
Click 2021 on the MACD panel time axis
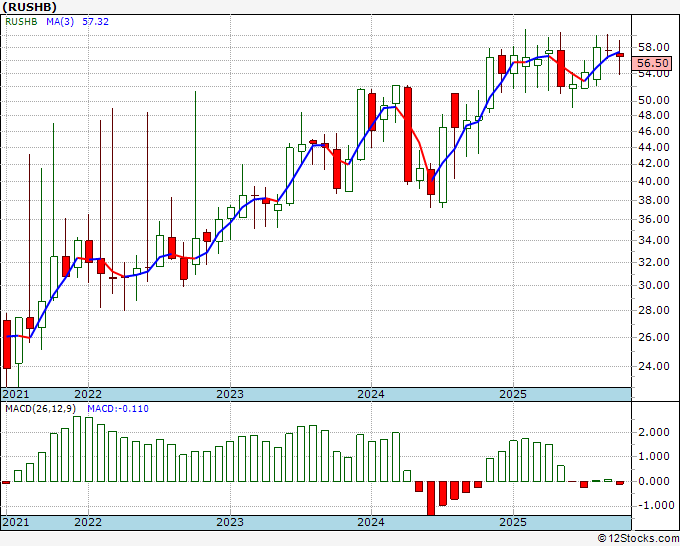(x=16, y=522)
